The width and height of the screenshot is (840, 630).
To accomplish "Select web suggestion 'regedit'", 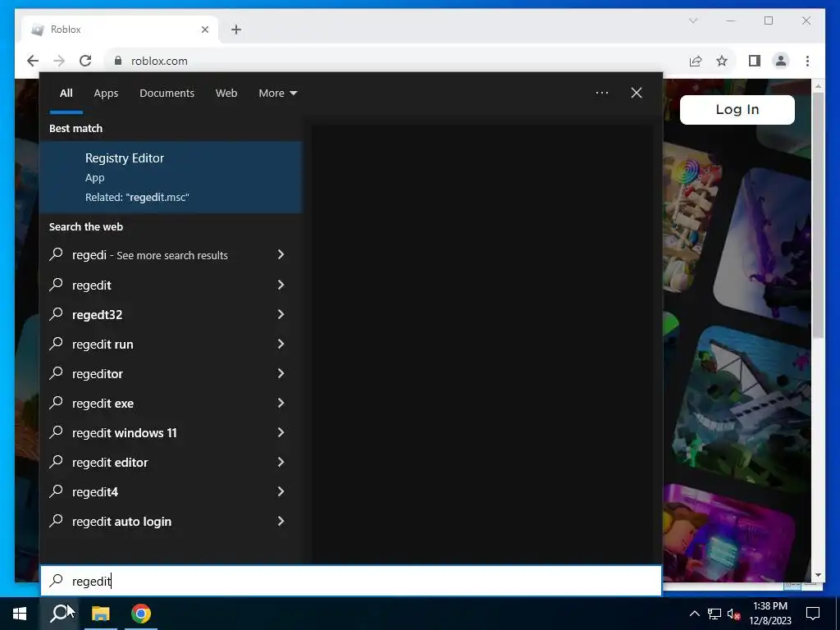I will click(x=171, y=285).
